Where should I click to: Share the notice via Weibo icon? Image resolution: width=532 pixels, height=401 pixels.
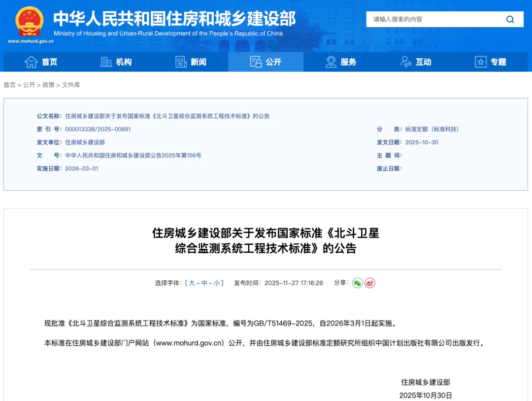(x=370, y=283)
